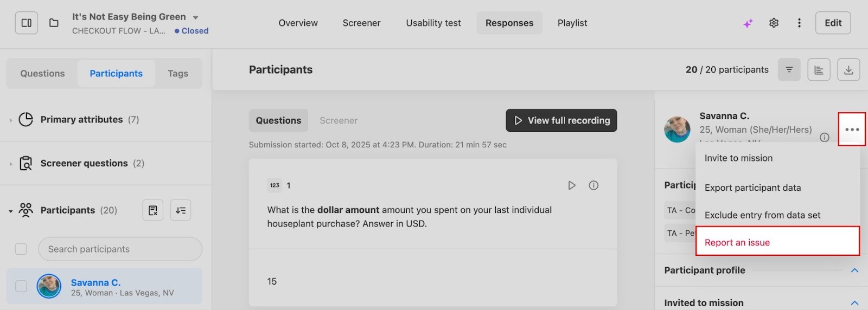
Task: Collapse the Participant profile section
Action: pyautogui.click(x=854, y=270)
